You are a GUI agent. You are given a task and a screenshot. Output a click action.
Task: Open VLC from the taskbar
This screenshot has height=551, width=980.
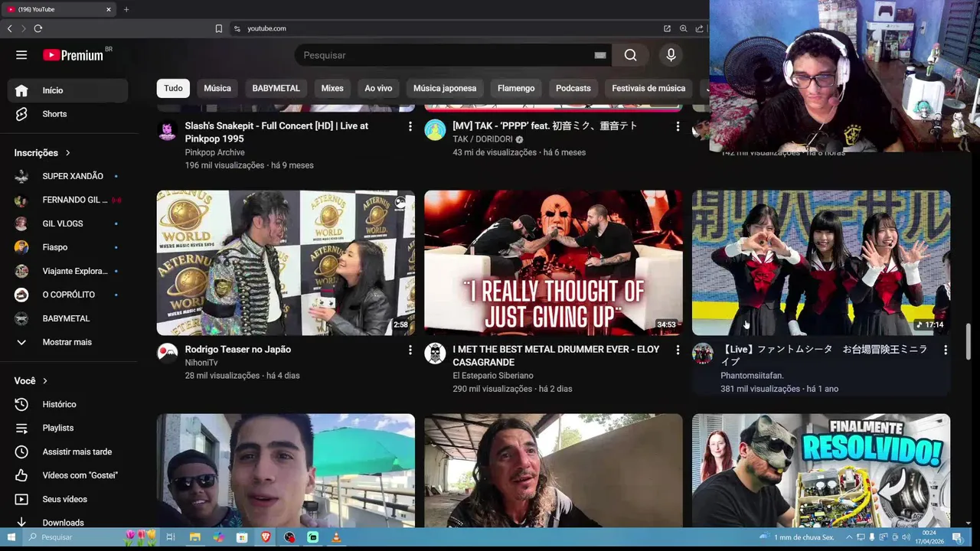tap(336, 537)
